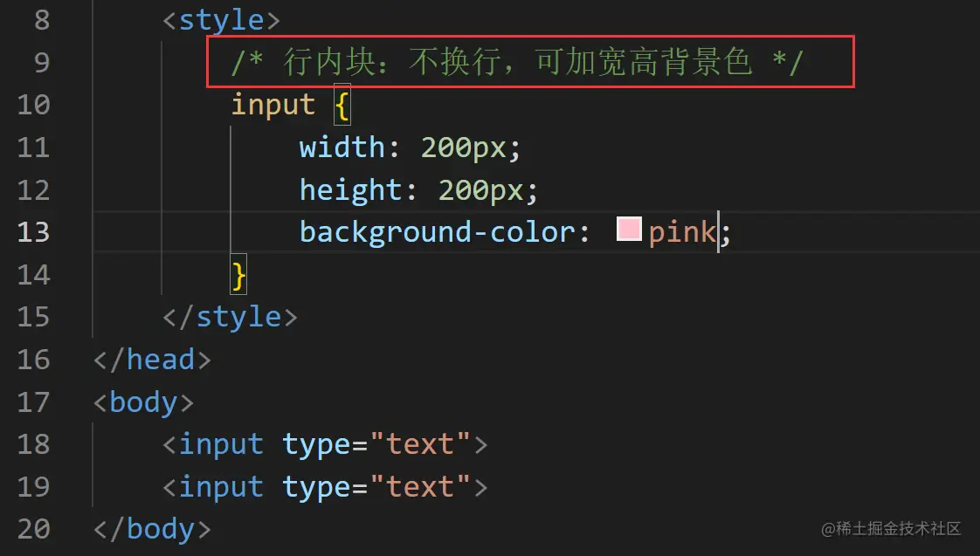The width and height of the screenshot is (980, 556).
Task: Click the pink value text
Action: [682, 232]
